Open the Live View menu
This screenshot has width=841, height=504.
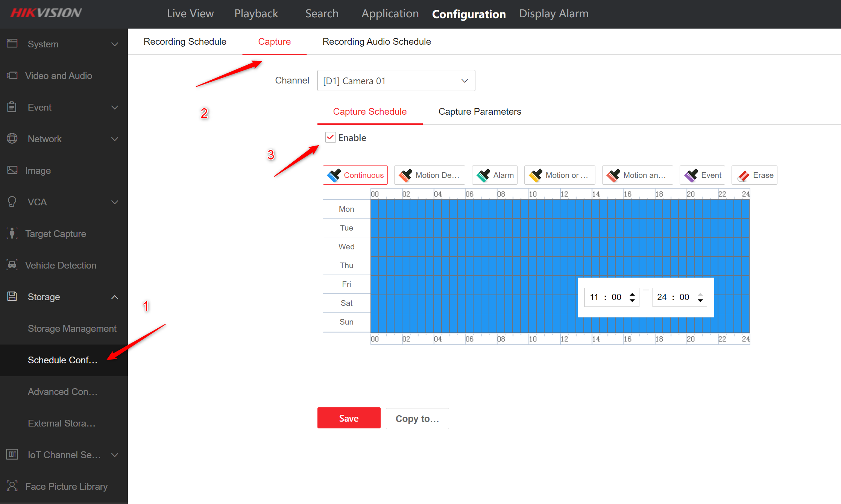click(x=190, y=14)
